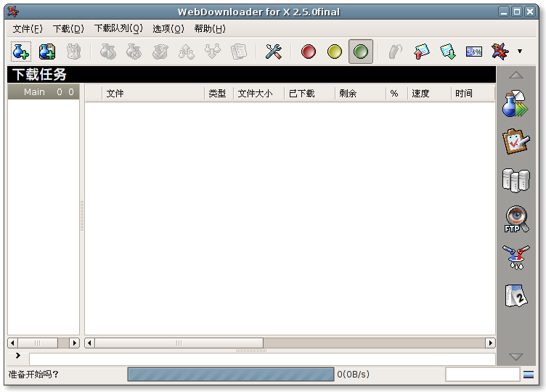Screen dimensions: 546x392
Task: Maximize the WebDownloader window
Action: click(517, 12)
